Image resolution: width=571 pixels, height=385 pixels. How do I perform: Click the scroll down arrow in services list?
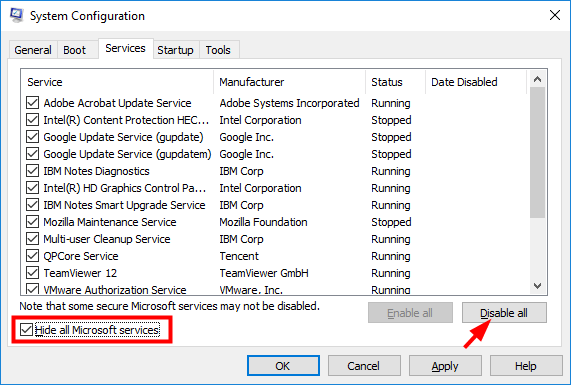(x=537, y=286)
